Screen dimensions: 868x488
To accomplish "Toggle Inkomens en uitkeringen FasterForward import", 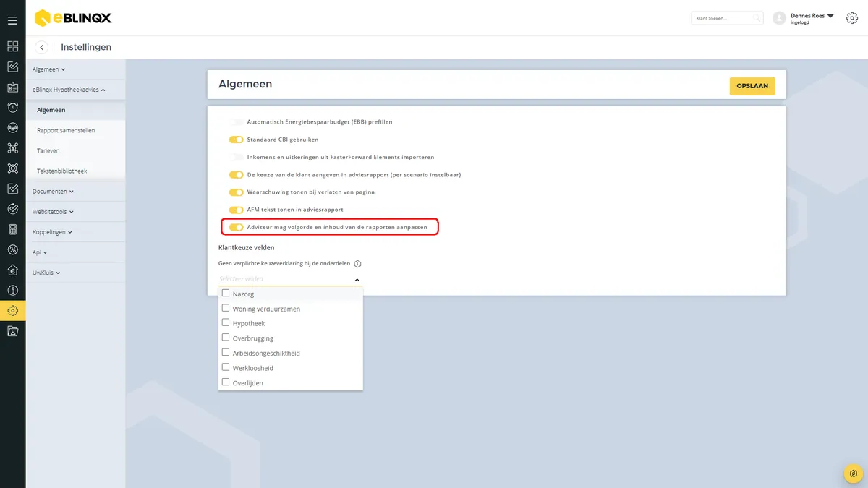I will pos(236,157).
